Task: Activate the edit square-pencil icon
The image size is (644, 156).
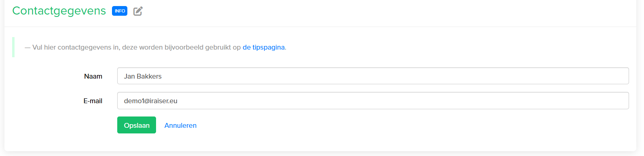Action: click(138, 11)
